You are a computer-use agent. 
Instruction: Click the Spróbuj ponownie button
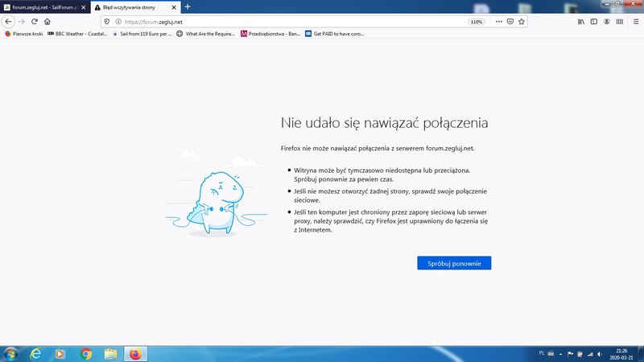click(454, 263)
